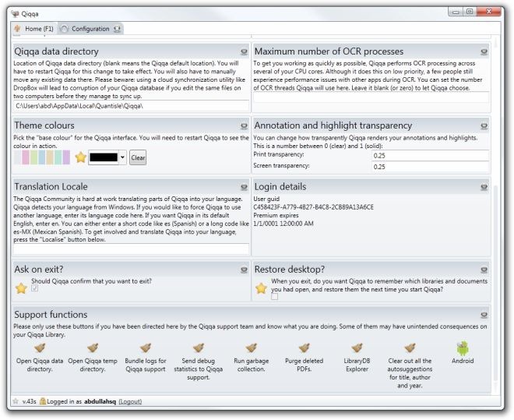Screen dimensions: 514x420
Task: Click star icon in Ask on exit section
Action: point(21,288)
